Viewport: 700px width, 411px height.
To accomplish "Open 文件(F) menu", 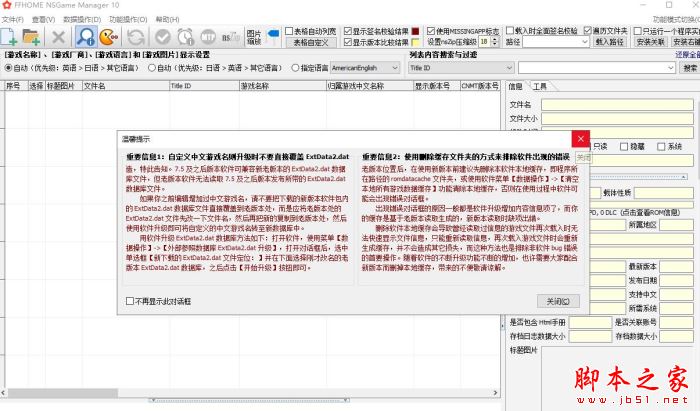I will coord(12,20).
